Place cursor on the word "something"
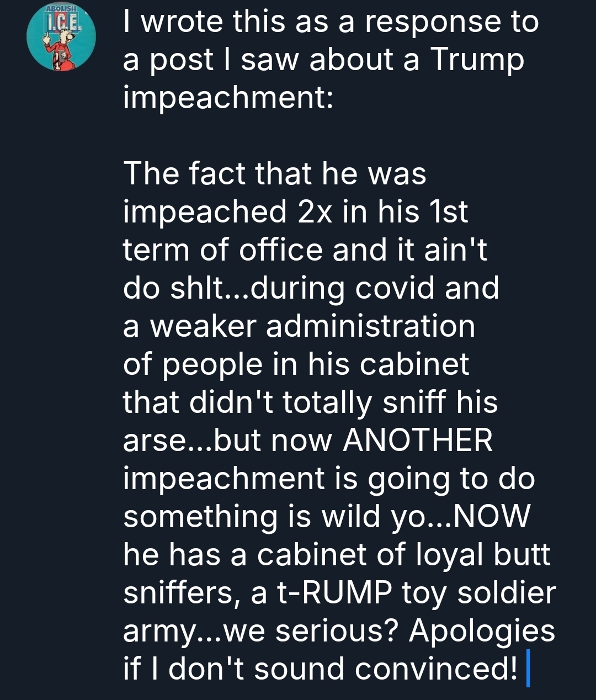 click(x=200, y=517)
